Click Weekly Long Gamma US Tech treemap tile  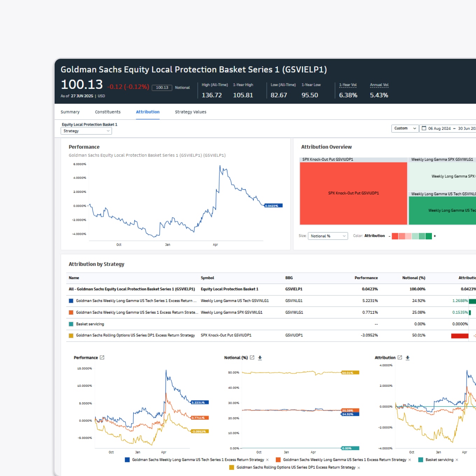pyautogui.click(x=442, y=210)
